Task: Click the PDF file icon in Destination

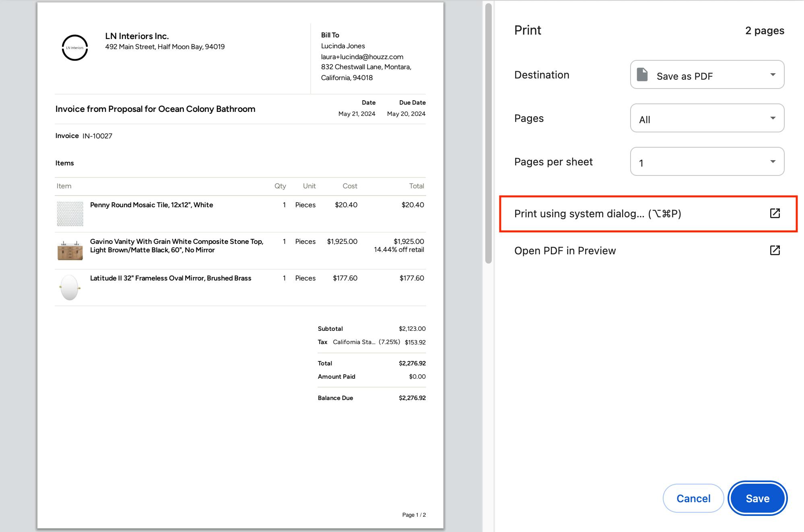Action: 642,75
